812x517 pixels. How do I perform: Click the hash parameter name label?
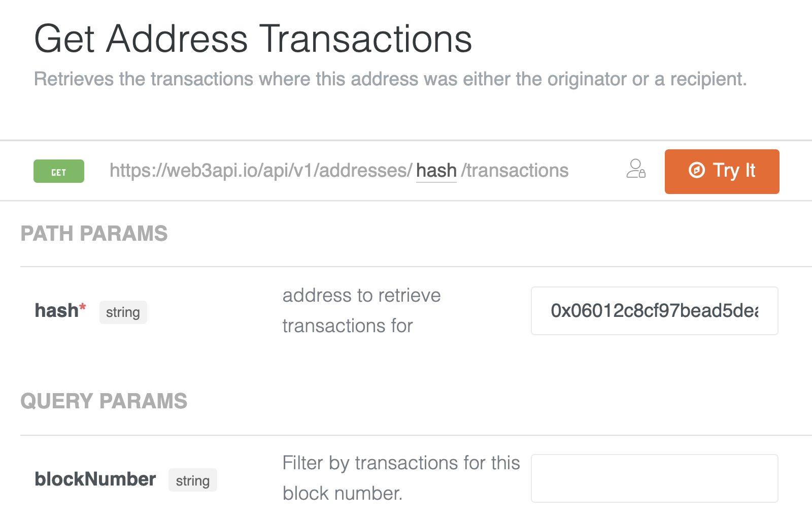coord(56,310)
